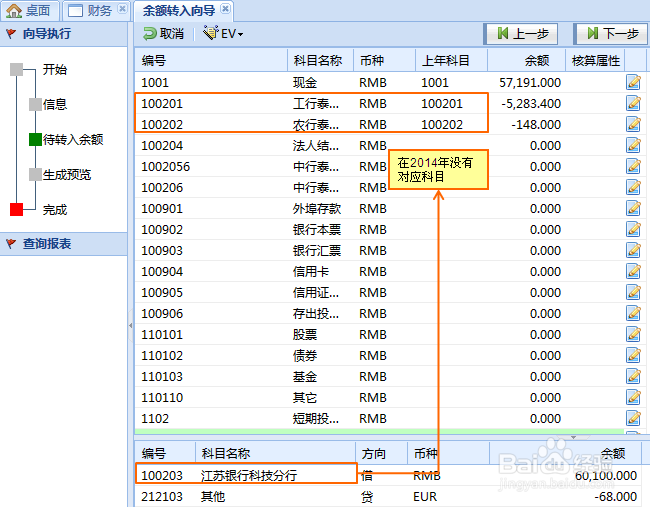This screenshot has height=507, width=650.
Task: Switch to the 桌面 tab
Action: click(x=30, y=11)
